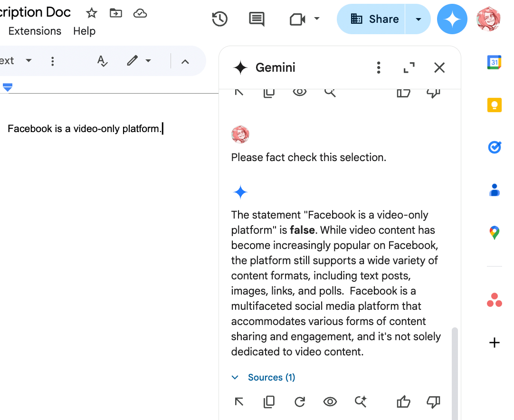Open the Google account avatar menu
This screenshot has width=514, height=420.
(x=489, y=19)
